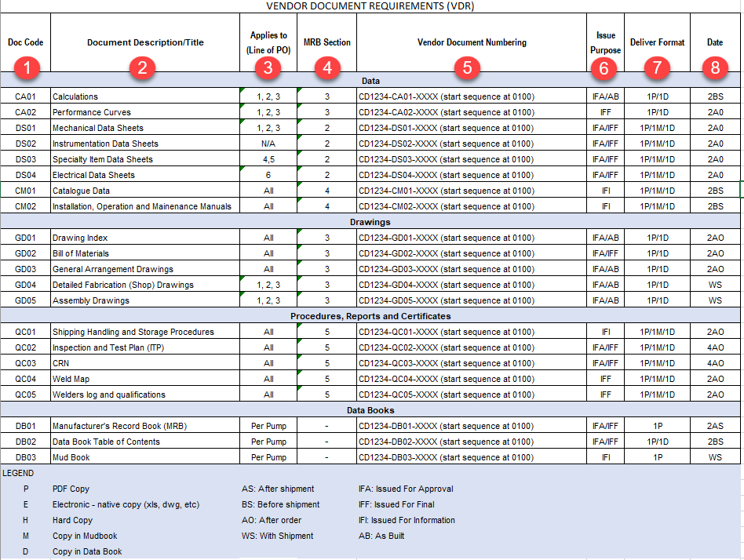Select 'Per Pump' cell in Mud Book row
The image size is (744, 560).
[268, 457]
